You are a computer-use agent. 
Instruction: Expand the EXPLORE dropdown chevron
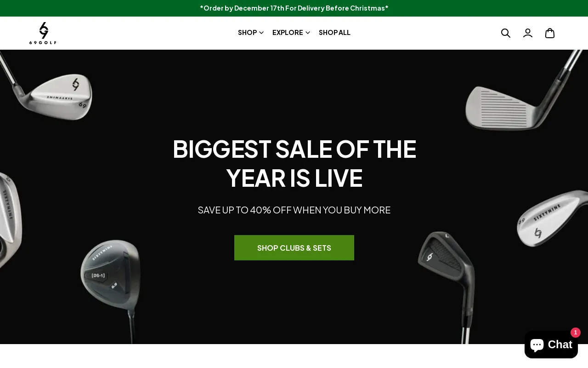pyautogui.click(x=308, y=33)
